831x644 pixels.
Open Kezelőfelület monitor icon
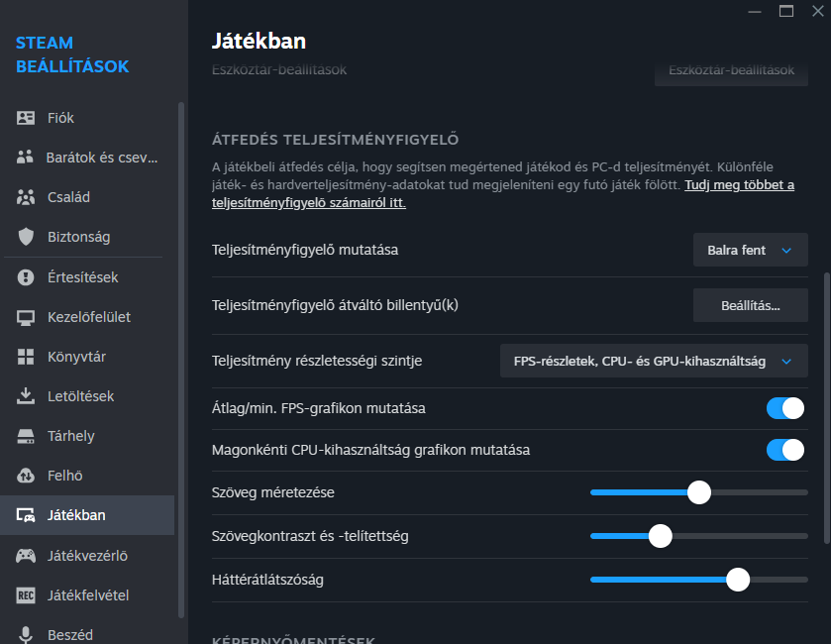tap(27, 317)
